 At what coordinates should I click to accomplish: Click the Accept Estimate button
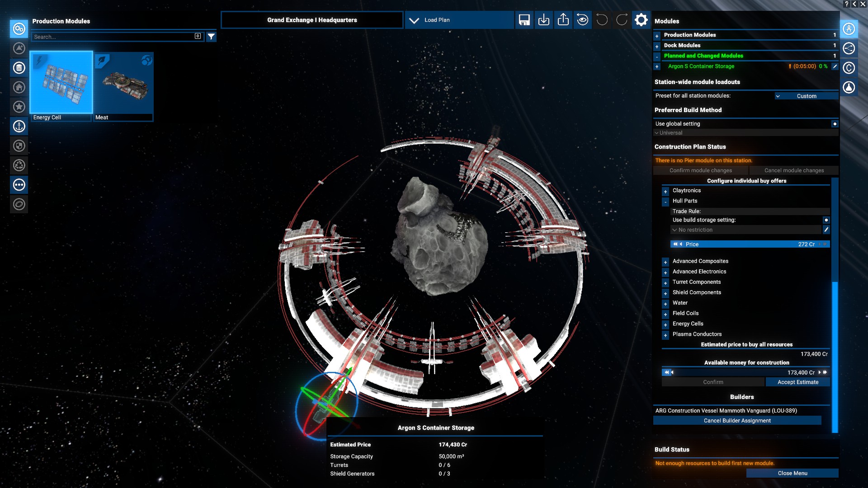tap(798, 382)
